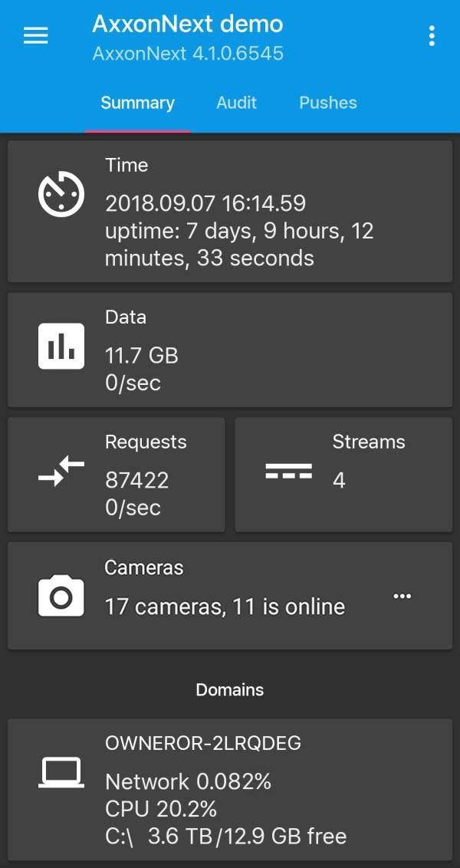Tap the camera icon
The image size is (460, 868).
click(x=61, y=596)
